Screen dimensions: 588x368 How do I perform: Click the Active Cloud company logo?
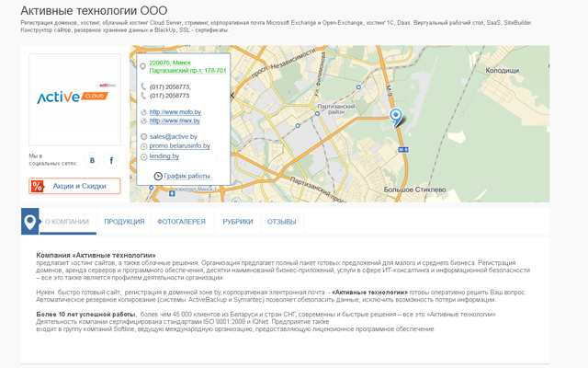[x=74, y=98]
